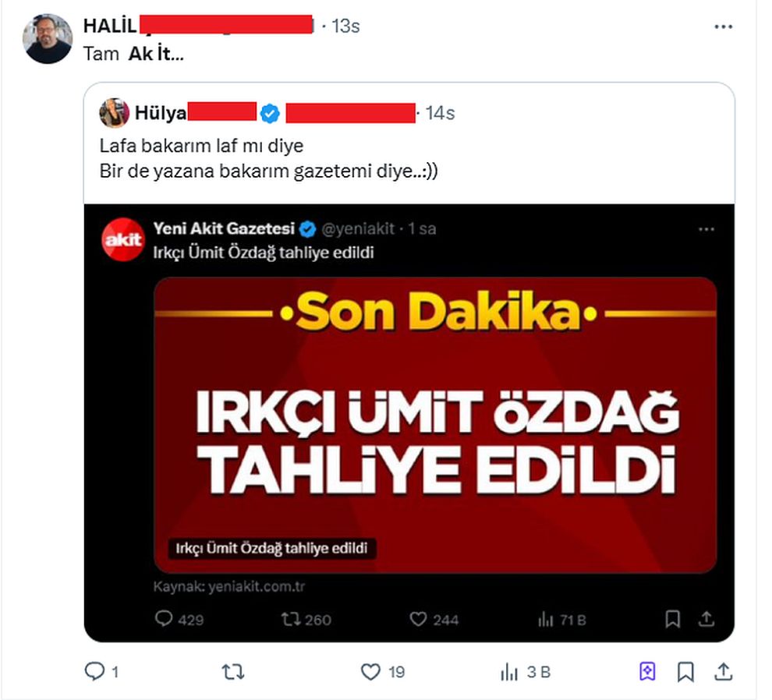This screenshot has height=700, width=772.
Task: Retweet Halil's post
Action: (233, 671)
